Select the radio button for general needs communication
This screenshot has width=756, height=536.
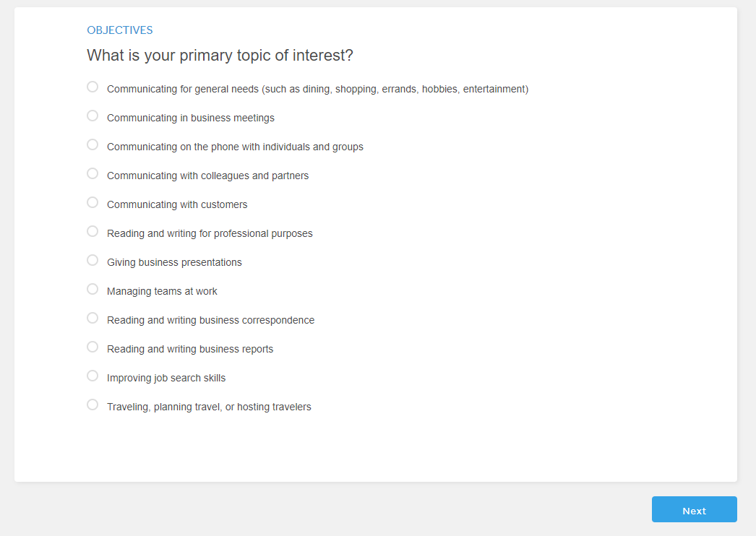[92, 86]
